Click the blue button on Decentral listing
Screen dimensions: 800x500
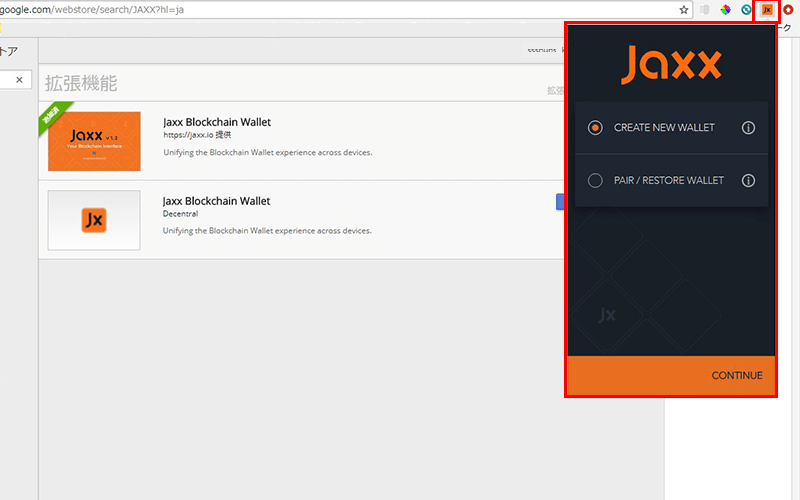560,202
